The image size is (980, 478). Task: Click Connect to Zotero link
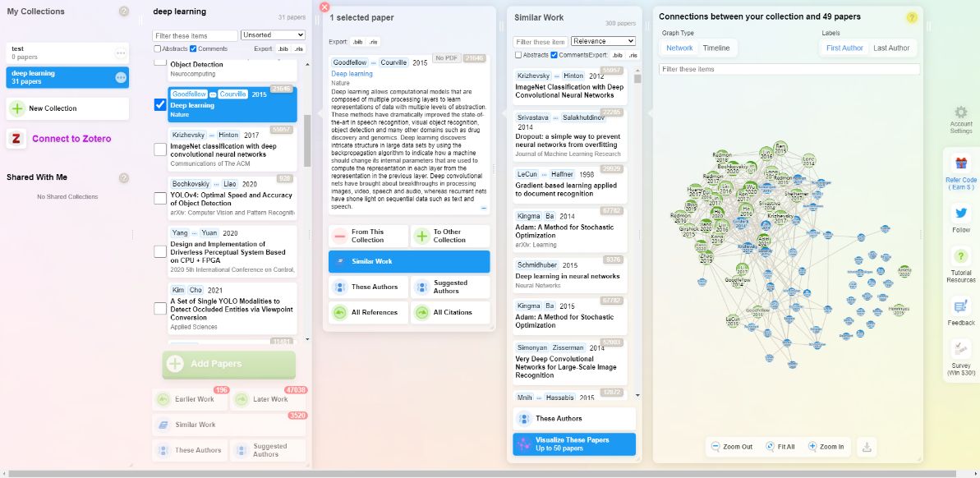pos(71,139)
